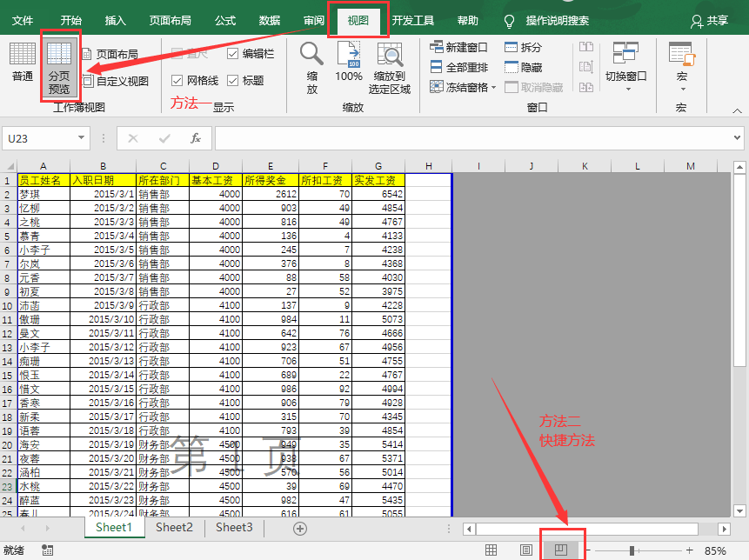Open Custom Views (自定义视图)
The width and height of the screenshot is (749, 560).
(115, 81)
